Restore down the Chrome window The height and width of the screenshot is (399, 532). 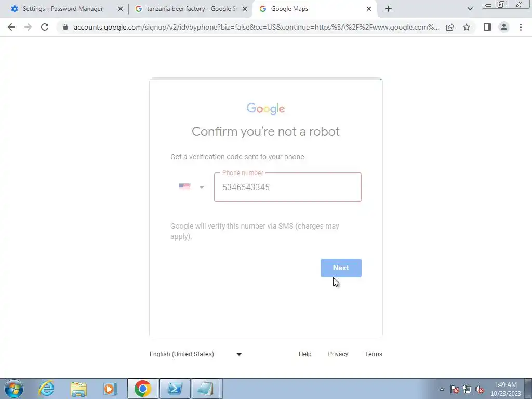501,4
